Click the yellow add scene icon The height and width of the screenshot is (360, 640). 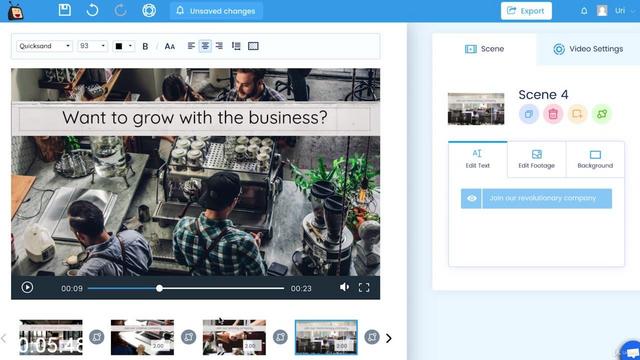[x=577, y=114]
